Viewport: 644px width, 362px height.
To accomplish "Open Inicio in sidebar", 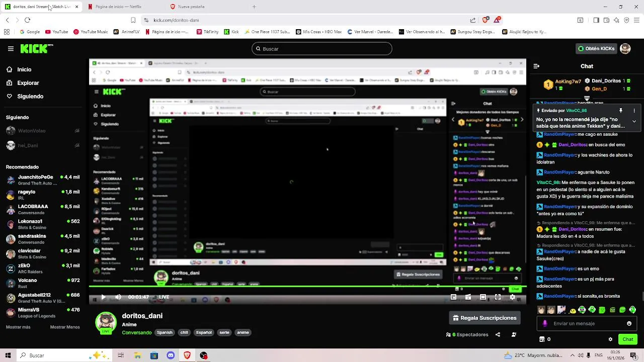I will pyautogui.click(x=24, y=69).
